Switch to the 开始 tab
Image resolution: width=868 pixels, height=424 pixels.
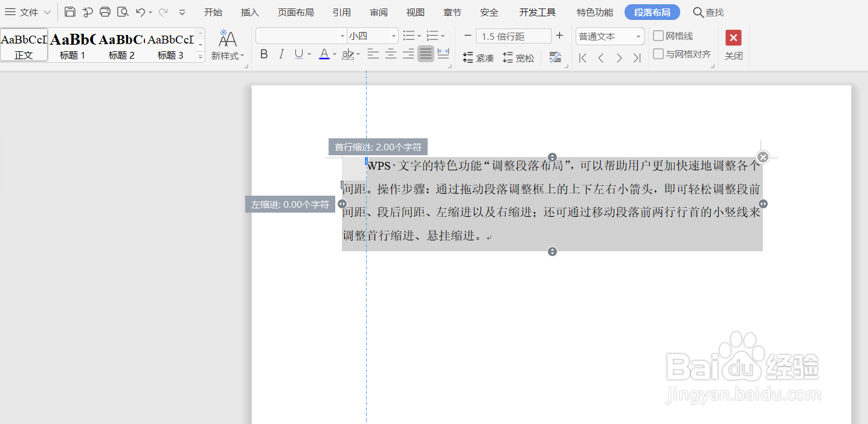213,12
